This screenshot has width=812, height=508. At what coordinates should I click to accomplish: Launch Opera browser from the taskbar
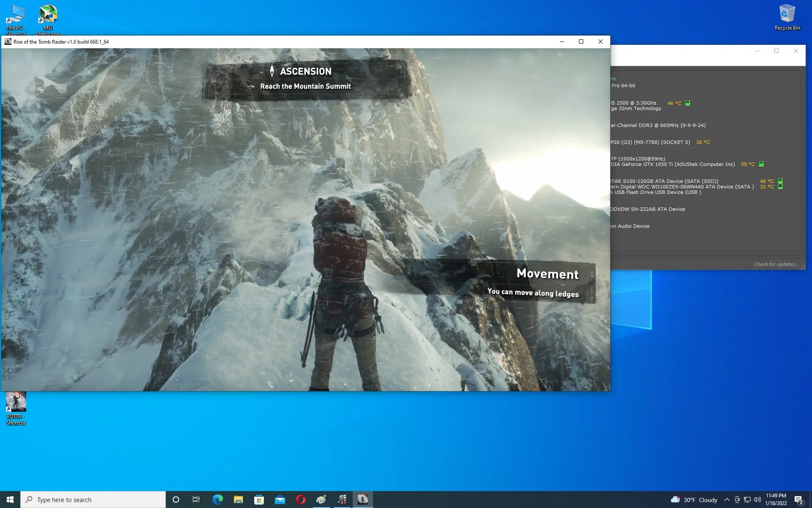tap(300, 500)
